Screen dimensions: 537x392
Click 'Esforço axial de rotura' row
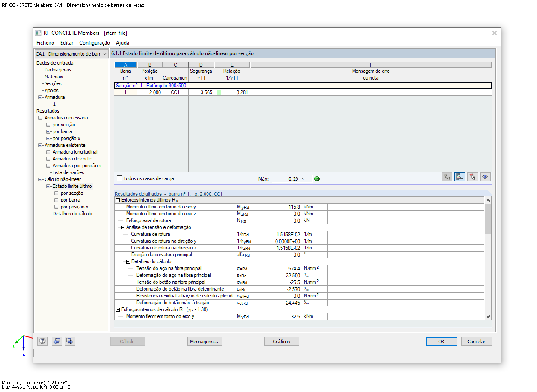[300, 220]
